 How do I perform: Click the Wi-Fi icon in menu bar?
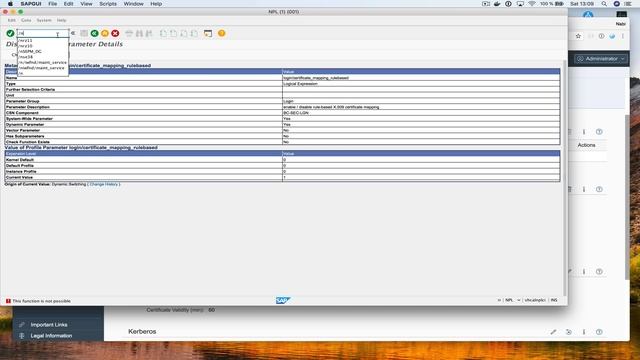pyautogui.click(x=532, y=4)
